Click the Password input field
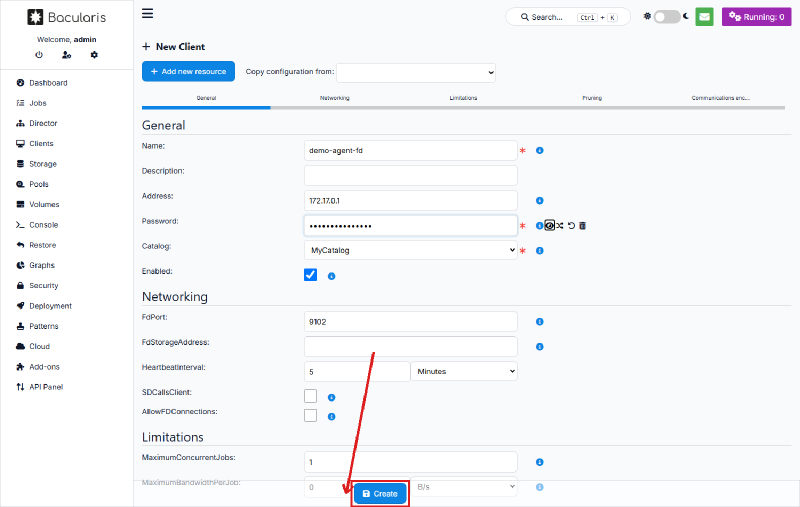Image resolution: width=800 pixels, height=507 pixels. [411, 225]
